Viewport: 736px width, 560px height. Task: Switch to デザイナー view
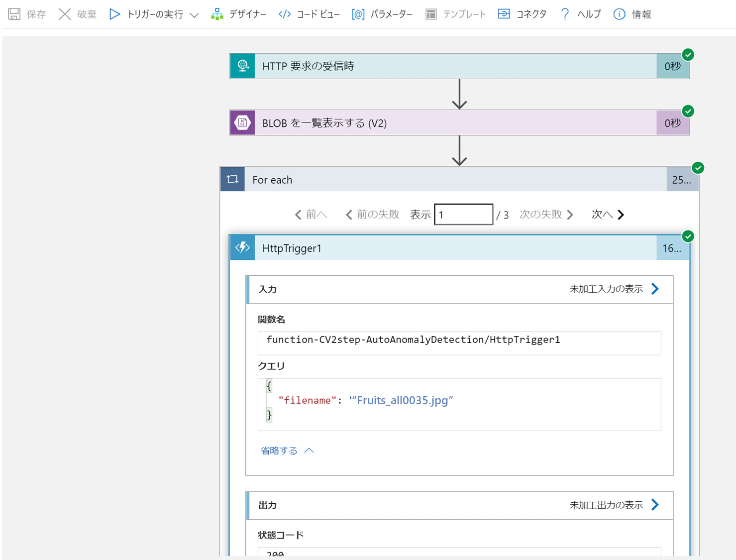pos(238,14)
